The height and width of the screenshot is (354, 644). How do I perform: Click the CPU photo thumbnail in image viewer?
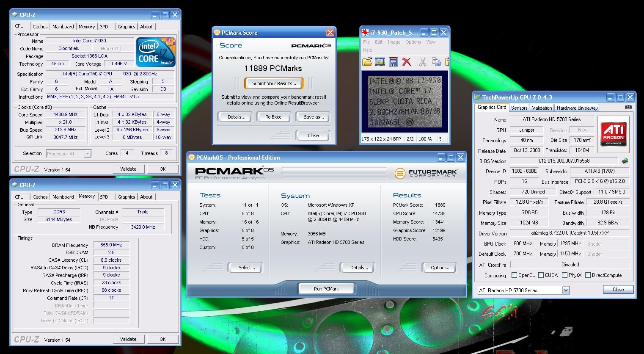pos(405,102)
